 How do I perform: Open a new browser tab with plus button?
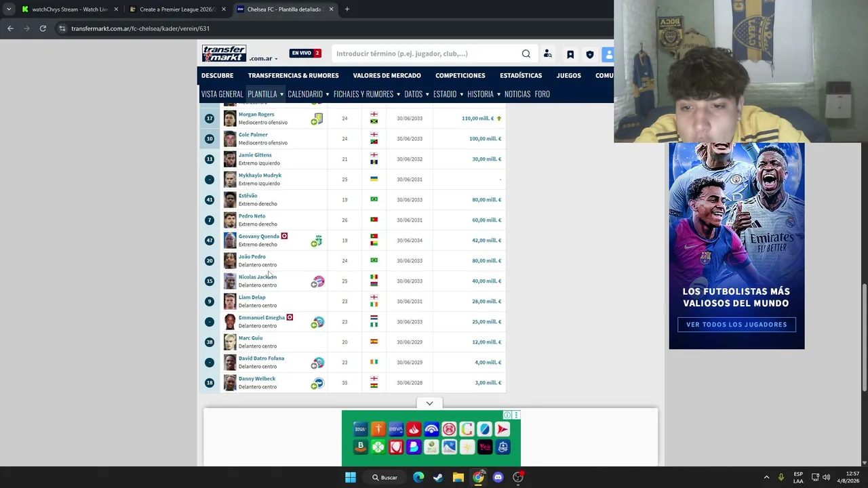347,9
